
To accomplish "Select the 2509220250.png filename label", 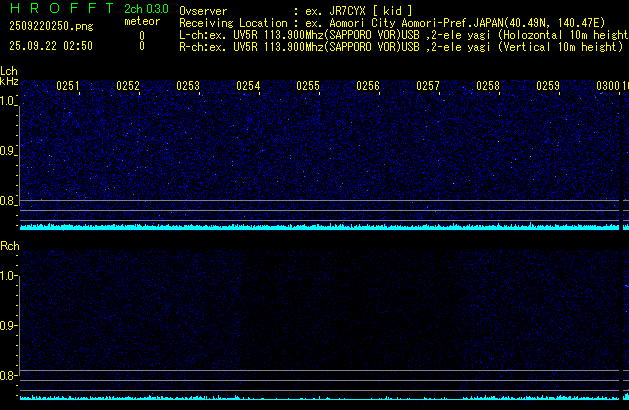I will (x=44, y=27).
